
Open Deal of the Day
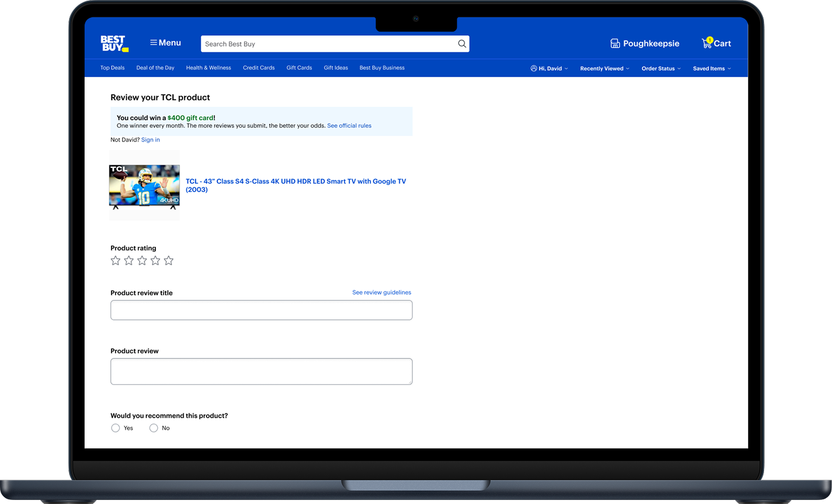click(x=155, y=68)
